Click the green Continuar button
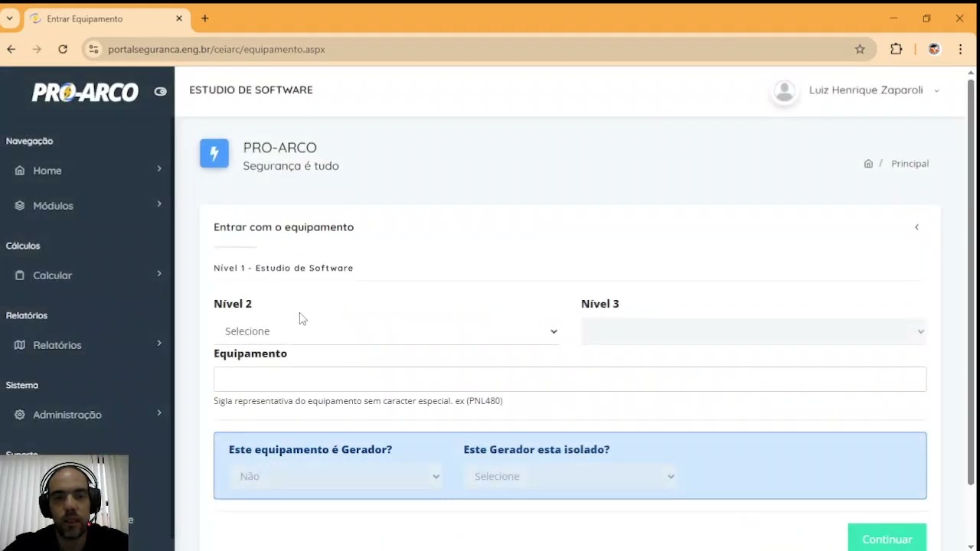This screenshot has width=980, height=551. pos(887,539)
